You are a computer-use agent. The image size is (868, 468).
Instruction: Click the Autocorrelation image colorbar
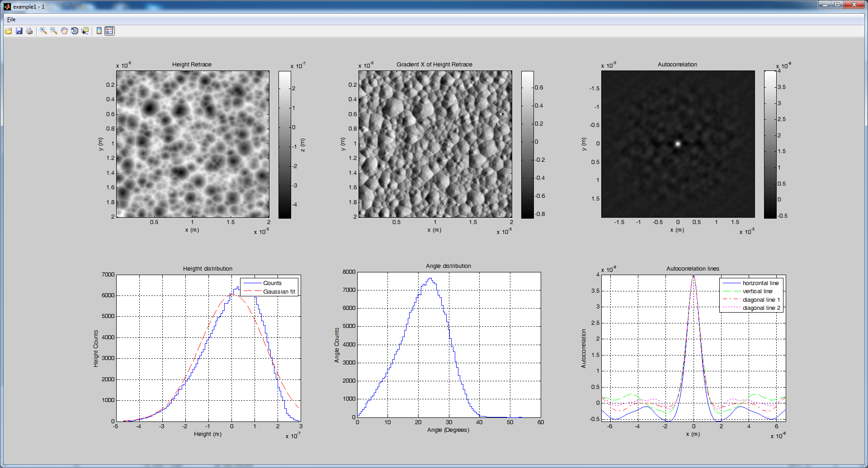[770, 145]
